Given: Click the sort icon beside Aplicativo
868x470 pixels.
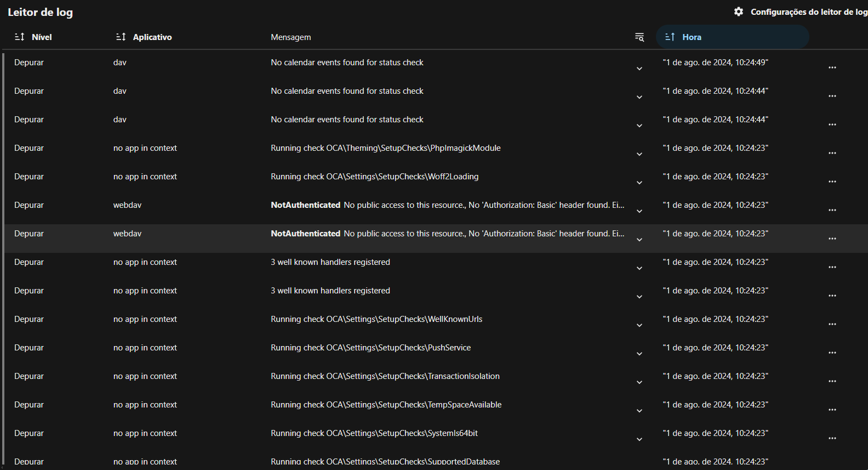Looking at the screenshot, I should tap(121, 37).
